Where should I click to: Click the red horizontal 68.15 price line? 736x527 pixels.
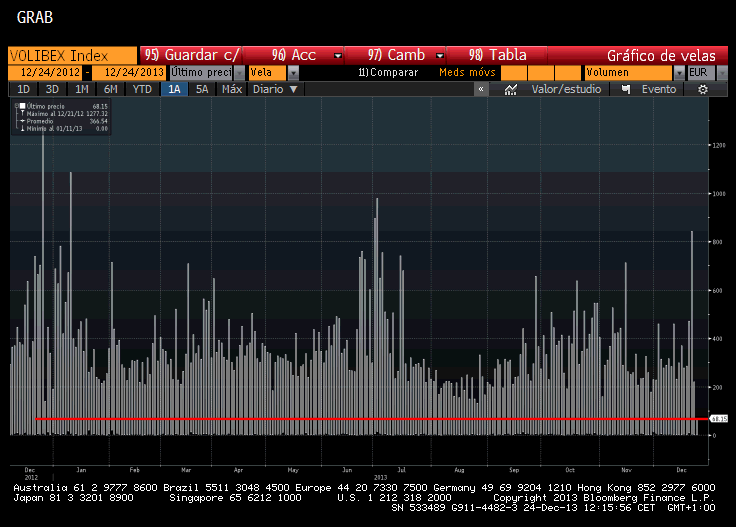point(371,419)
